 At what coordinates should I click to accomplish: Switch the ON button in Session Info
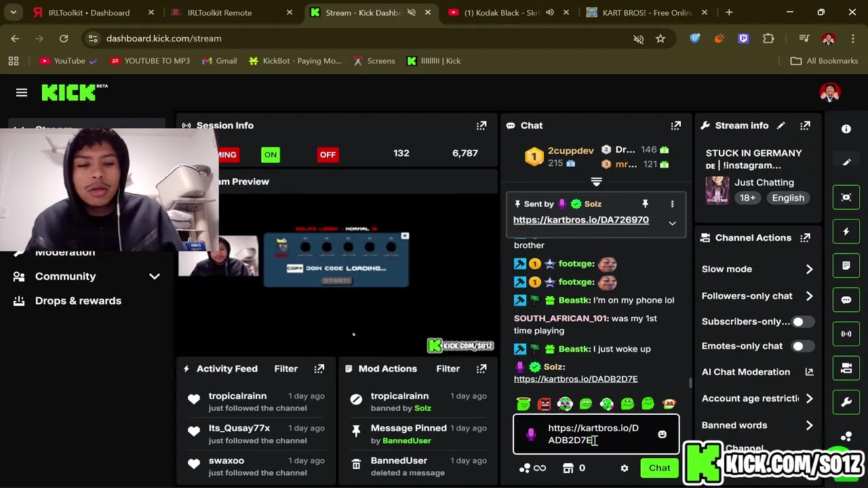coord(271,155)
